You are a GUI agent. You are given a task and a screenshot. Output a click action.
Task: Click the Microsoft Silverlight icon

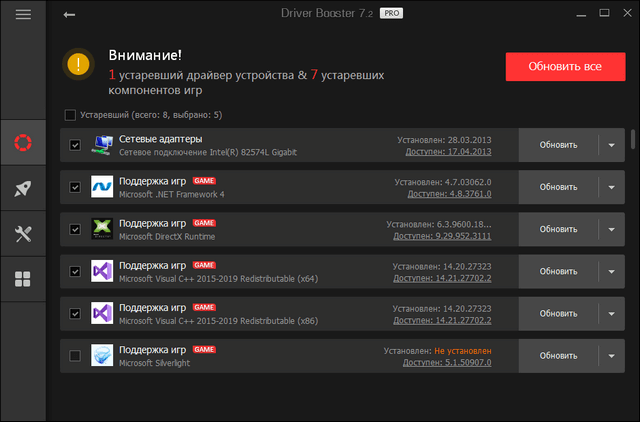pyautogui.click(x=102, y=355)
